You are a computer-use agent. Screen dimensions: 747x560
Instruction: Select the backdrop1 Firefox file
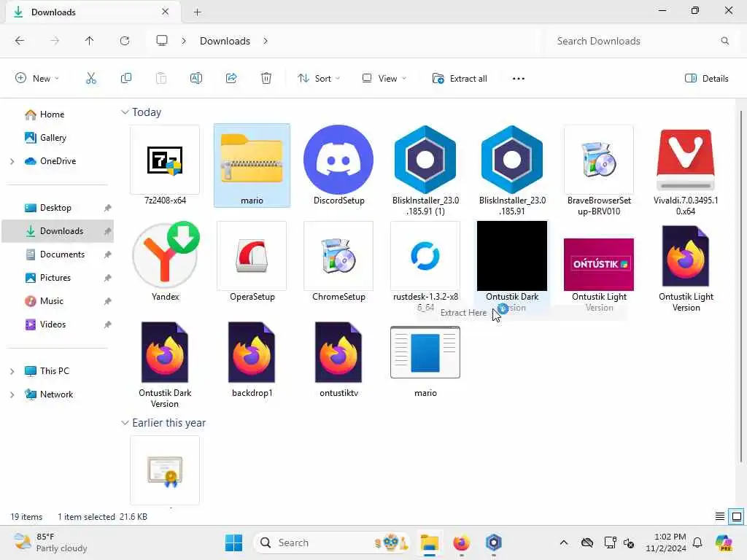point(252,359)
